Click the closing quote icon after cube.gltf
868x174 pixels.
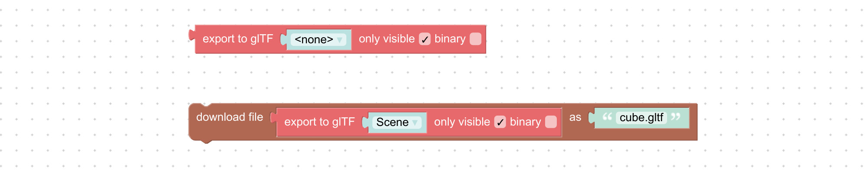coord(675,116)
